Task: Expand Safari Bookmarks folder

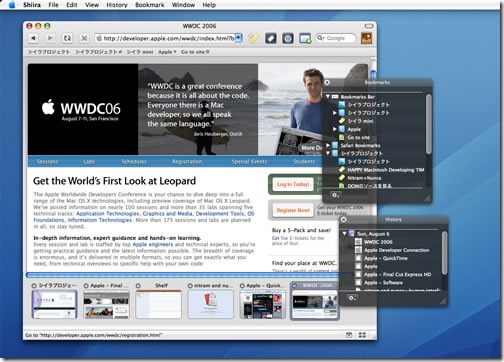Action: pyautogui.click(x=328, y=145)
